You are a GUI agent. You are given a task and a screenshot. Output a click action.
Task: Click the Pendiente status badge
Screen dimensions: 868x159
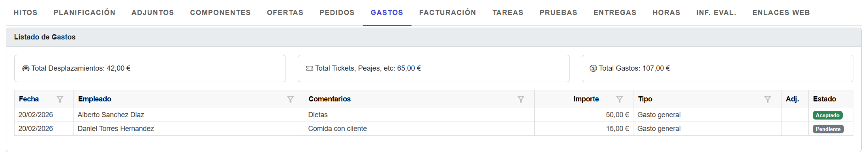pos(828,129)
